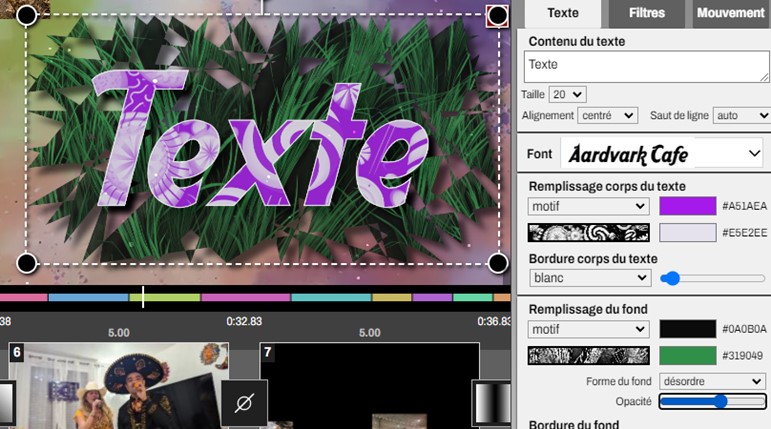The image size is (771, 429).
Task: Click the bottom-right round resize handle
Action: point(497,263)
